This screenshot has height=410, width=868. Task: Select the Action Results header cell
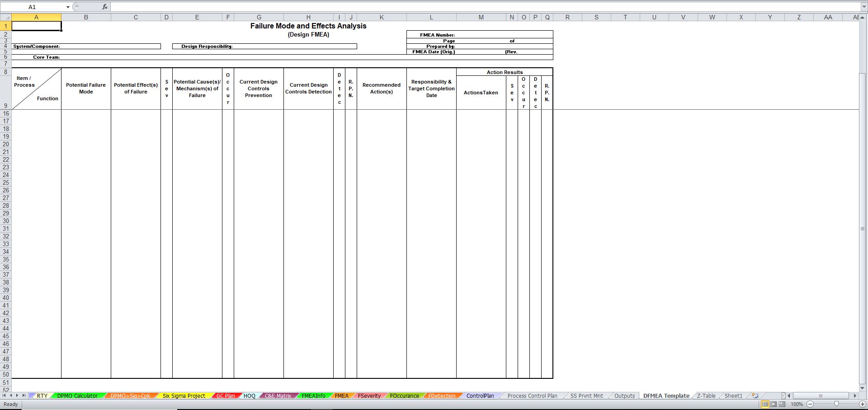505,72
